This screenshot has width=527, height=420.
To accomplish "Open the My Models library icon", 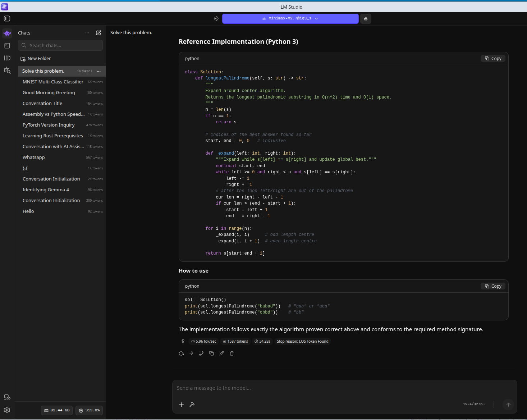I will coord(7,58).
